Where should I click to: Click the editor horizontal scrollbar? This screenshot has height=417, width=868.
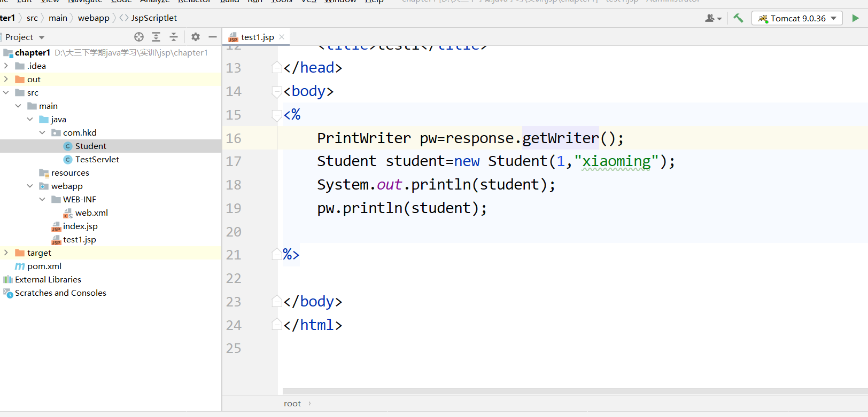click(575, 391)
